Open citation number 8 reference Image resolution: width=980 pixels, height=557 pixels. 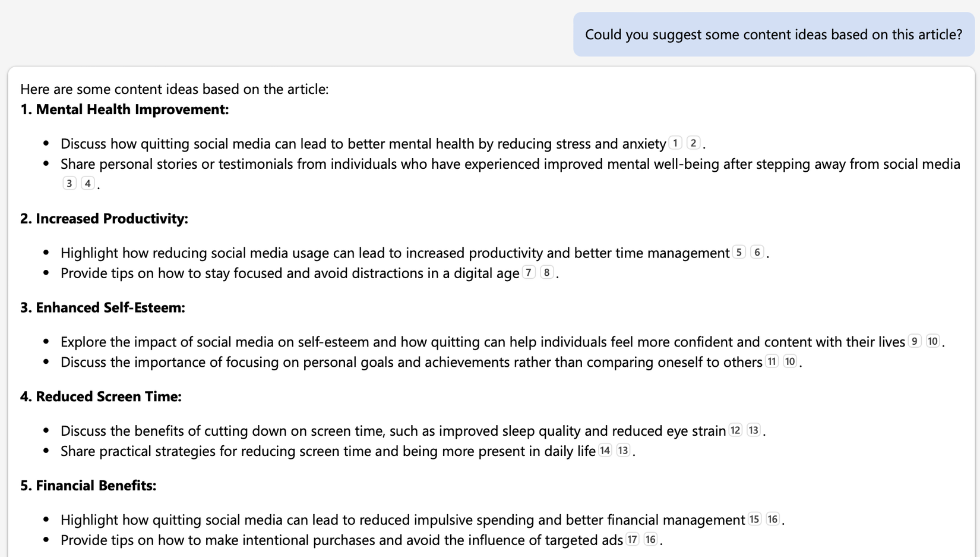546,273
